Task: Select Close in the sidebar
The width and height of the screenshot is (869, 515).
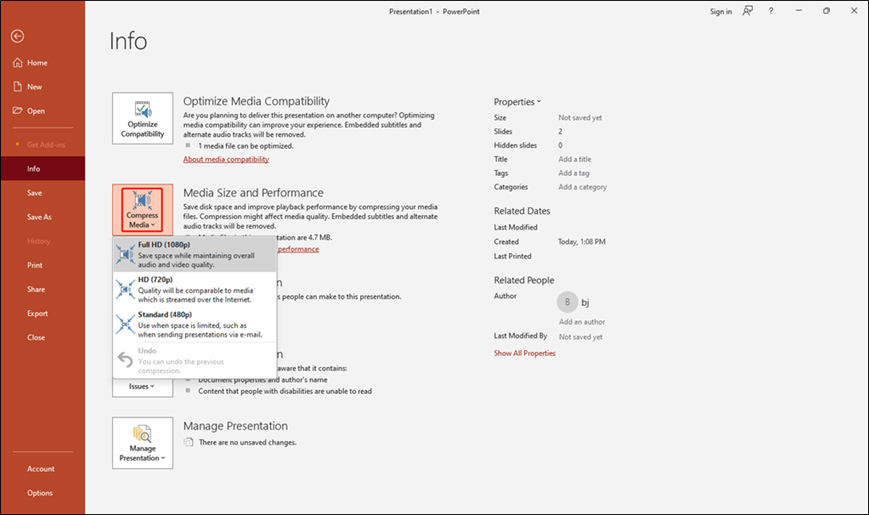Action: 43,337
